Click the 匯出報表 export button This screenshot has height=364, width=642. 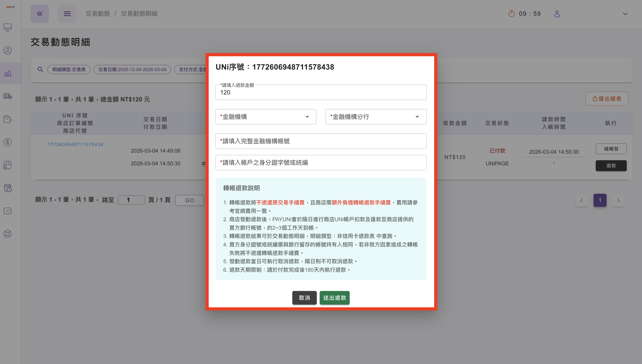click(607, 98)
